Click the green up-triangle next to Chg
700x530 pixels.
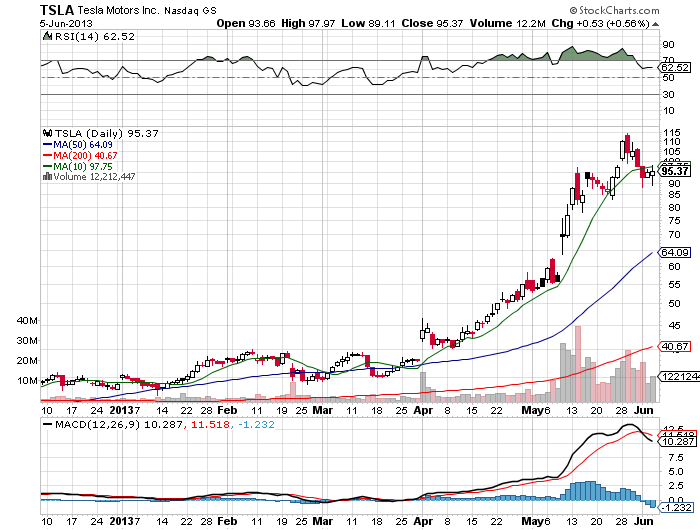(655, 24)
